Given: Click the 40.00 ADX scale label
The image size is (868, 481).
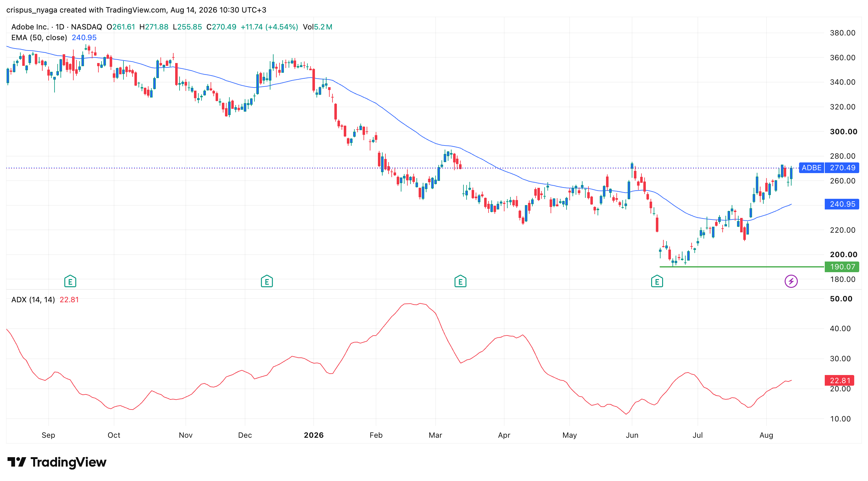Looking at the screenshot, I should (x=840, y=328).
